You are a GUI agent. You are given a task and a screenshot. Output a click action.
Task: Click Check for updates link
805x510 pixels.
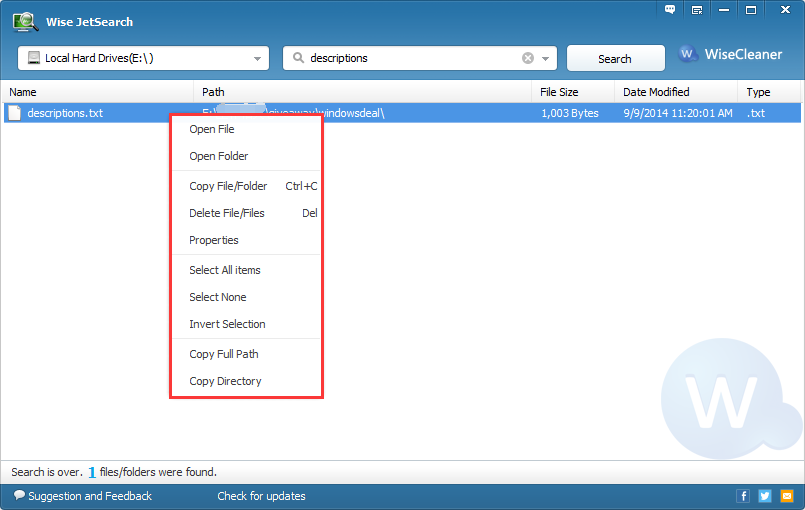pyautogui.click(x=261, y=496)
